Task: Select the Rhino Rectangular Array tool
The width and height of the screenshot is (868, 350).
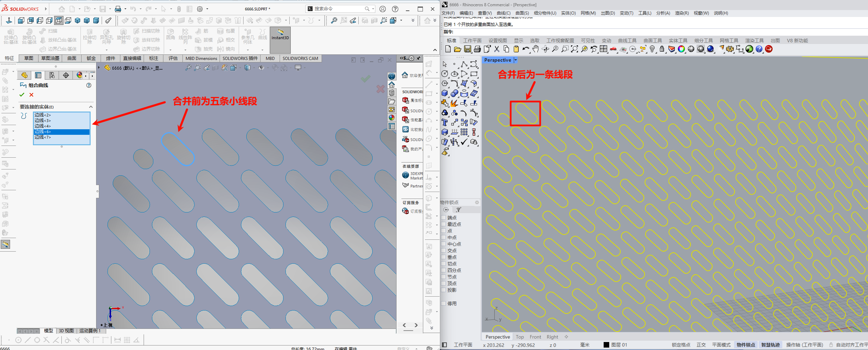Action: 464,132
